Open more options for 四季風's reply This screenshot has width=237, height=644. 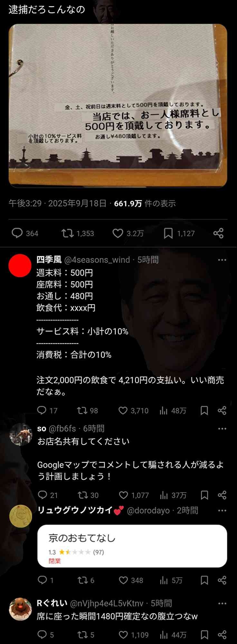click(222, 260)
